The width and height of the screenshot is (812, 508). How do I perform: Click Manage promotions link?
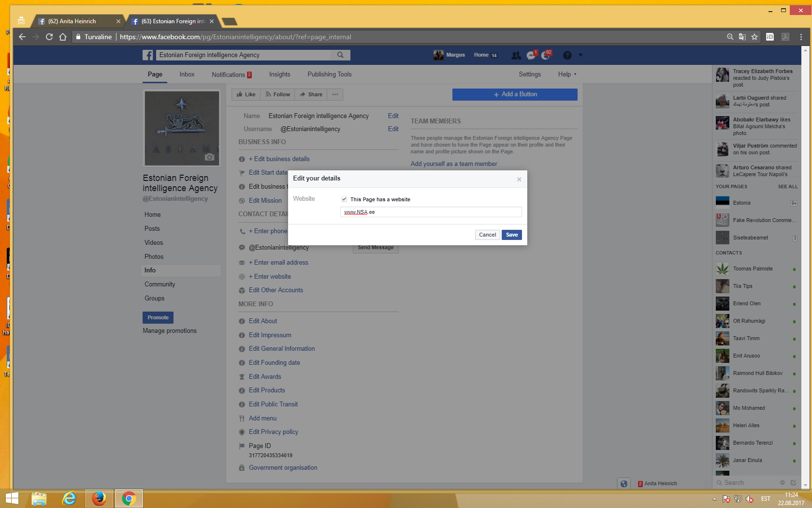170,330
